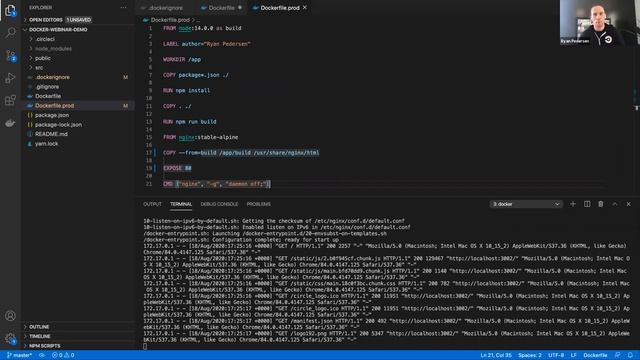The width and height of the screenshot is (640, 360).
Task: Change end of line sequence LF
Action: [x=573, y=355]
